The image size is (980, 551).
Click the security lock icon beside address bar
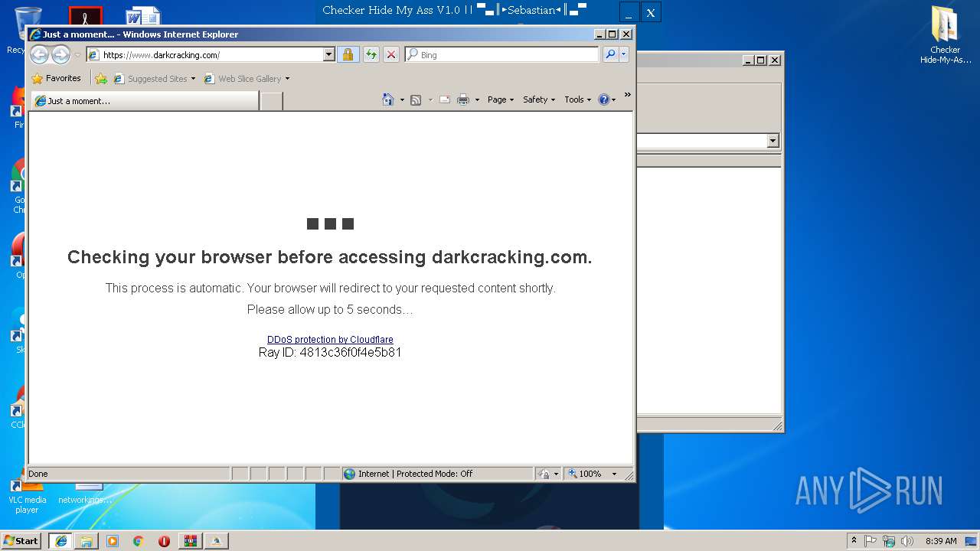click(x=348, y=54)
